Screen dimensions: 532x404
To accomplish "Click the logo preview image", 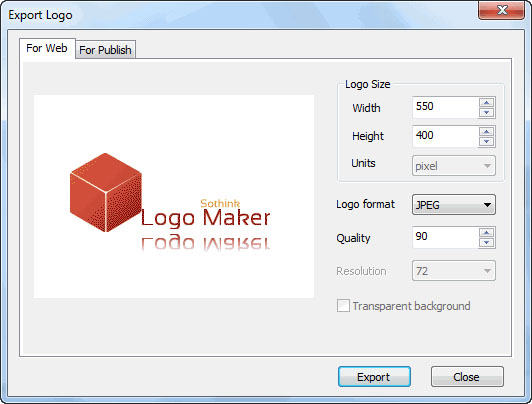I will click(174, 197).
